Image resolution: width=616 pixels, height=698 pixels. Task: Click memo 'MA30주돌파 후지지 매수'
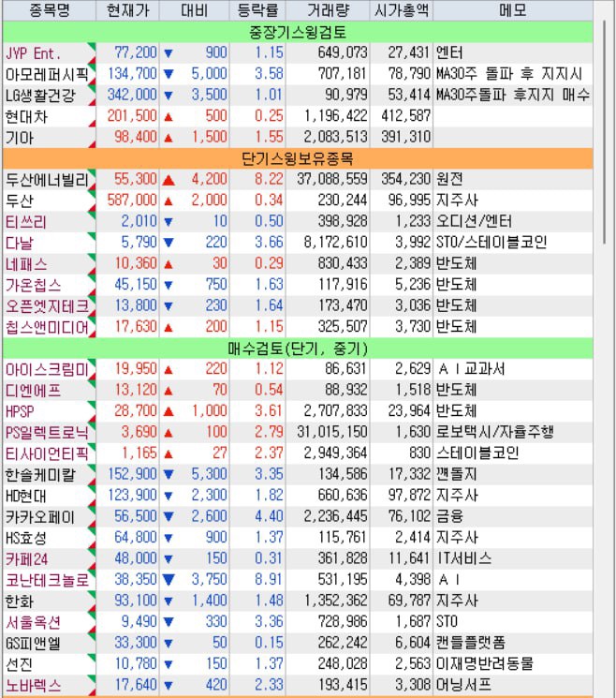(x=513, y=96)
